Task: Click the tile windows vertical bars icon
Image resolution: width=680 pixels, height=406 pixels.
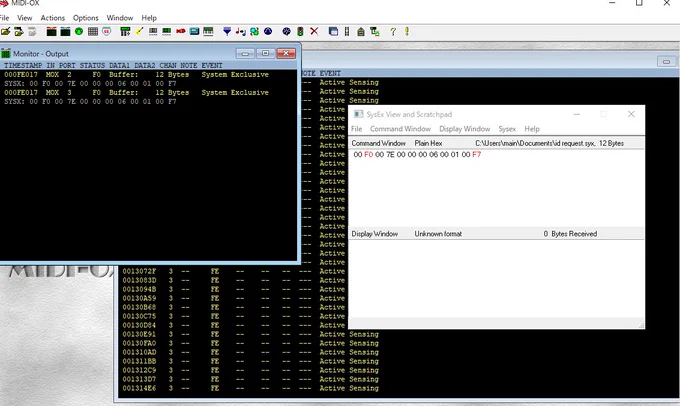Action: [x=347, y=31]
